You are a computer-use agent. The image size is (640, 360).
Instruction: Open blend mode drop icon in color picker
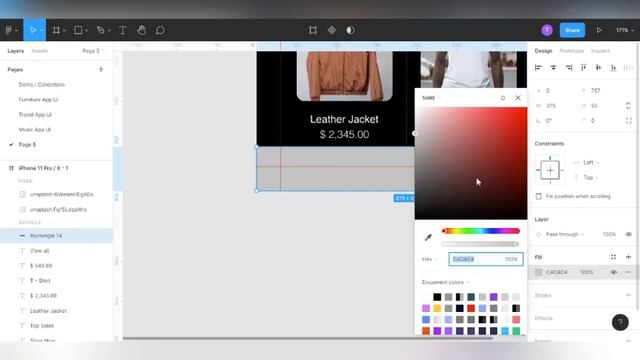pos(503,98)
